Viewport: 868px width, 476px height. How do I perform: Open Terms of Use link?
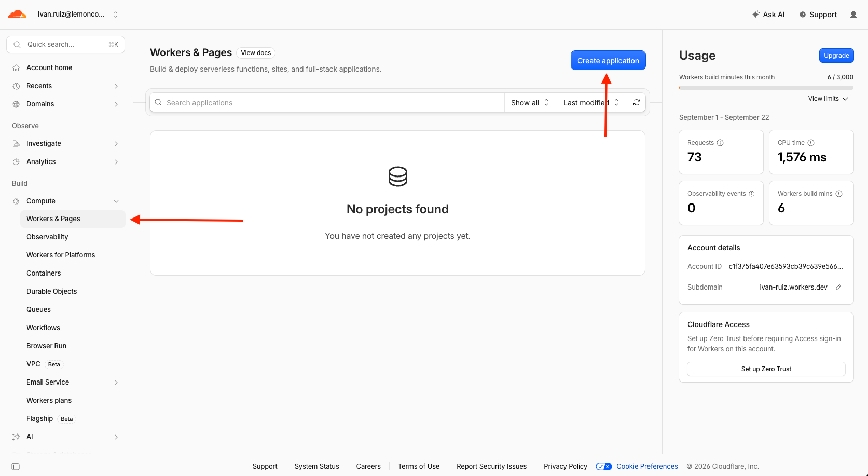point(419,466)
